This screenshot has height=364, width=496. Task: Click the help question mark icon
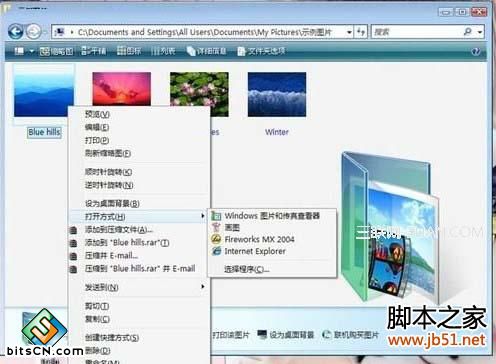click(476, 51)
